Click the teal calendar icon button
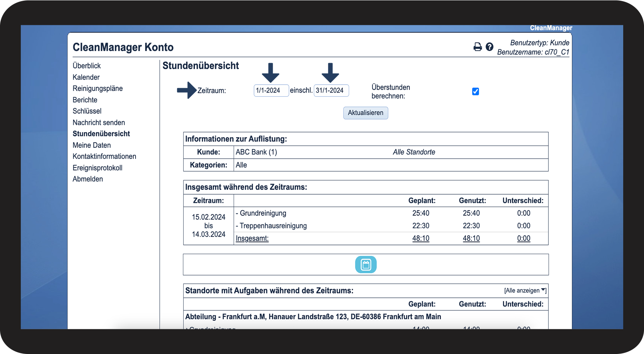The image size is (644, 354). point(366,265)
